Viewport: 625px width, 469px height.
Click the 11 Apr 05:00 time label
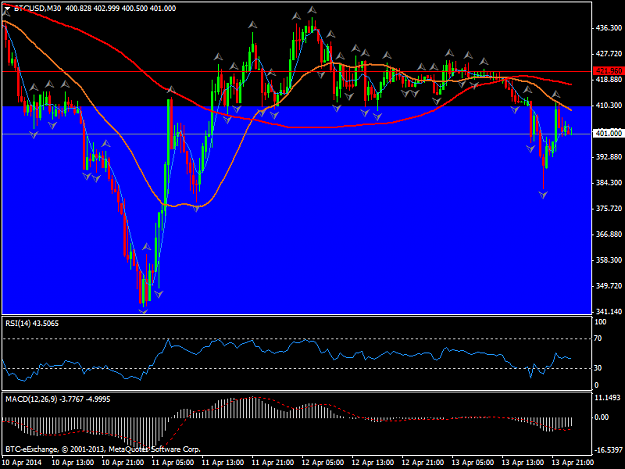(173, 462)
